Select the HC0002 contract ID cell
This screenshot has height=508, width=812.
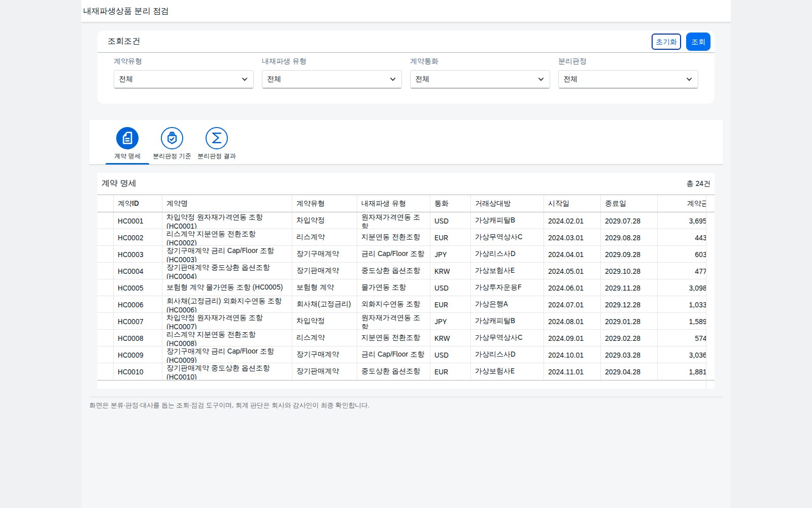click(138, 238)
